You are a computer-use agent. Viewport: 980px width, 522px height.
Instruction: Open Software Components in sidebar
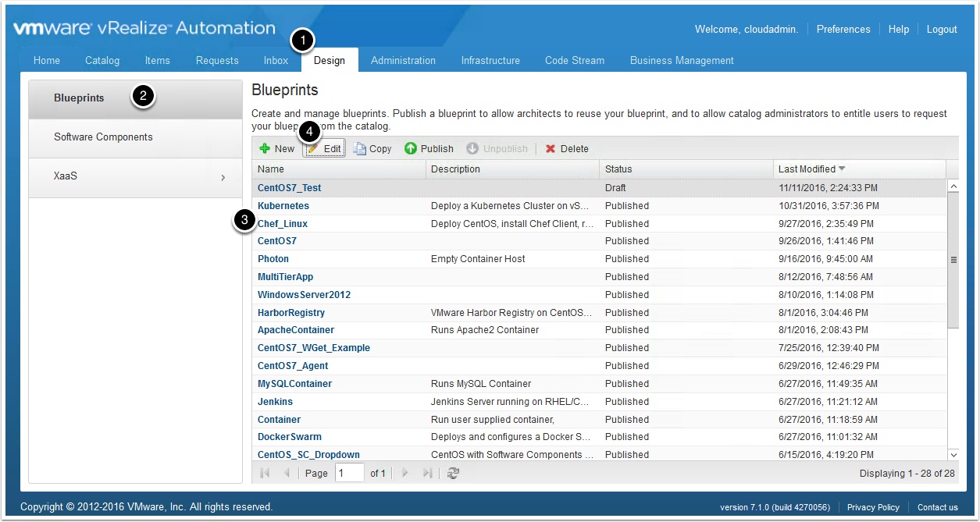coord(136,138)
